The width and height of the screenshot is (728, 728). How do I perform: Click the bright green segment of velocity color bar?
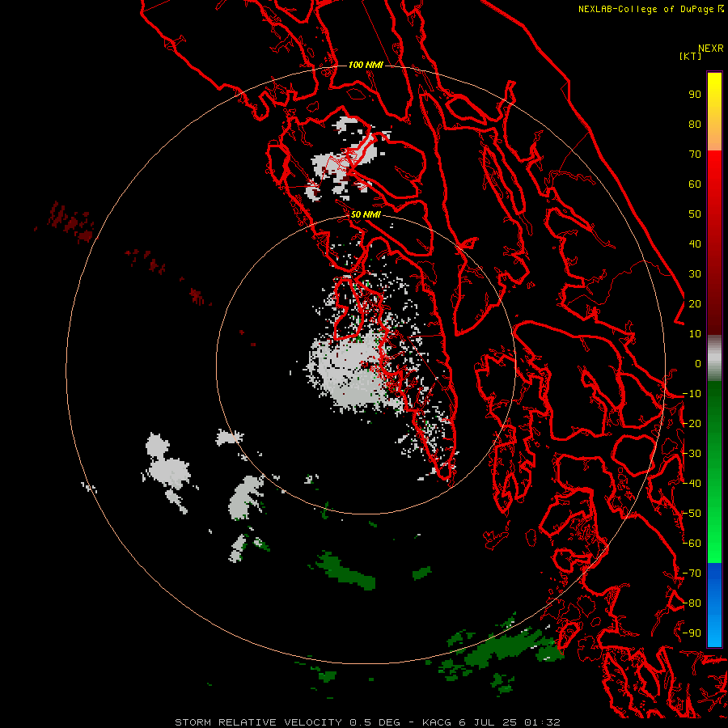click(714, 472)
